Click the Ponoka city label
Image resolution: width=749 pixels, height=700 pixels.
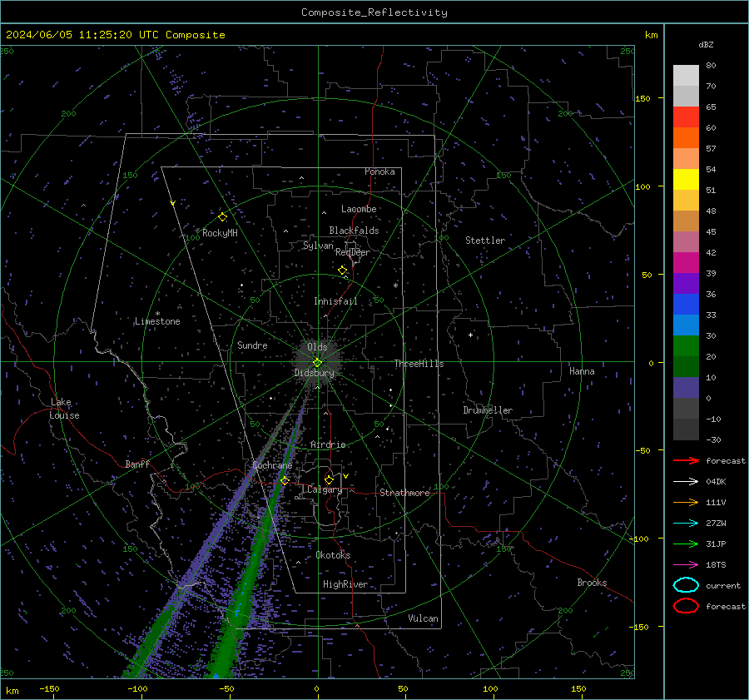(379, 171)
